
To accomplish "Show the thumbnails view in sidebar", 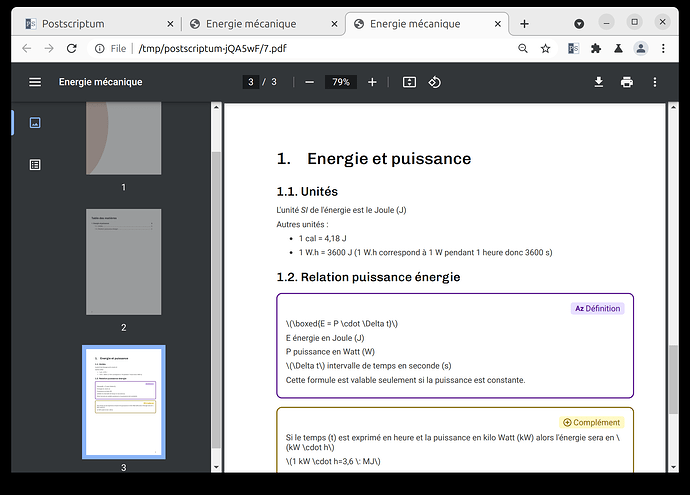I will (35, 123).
